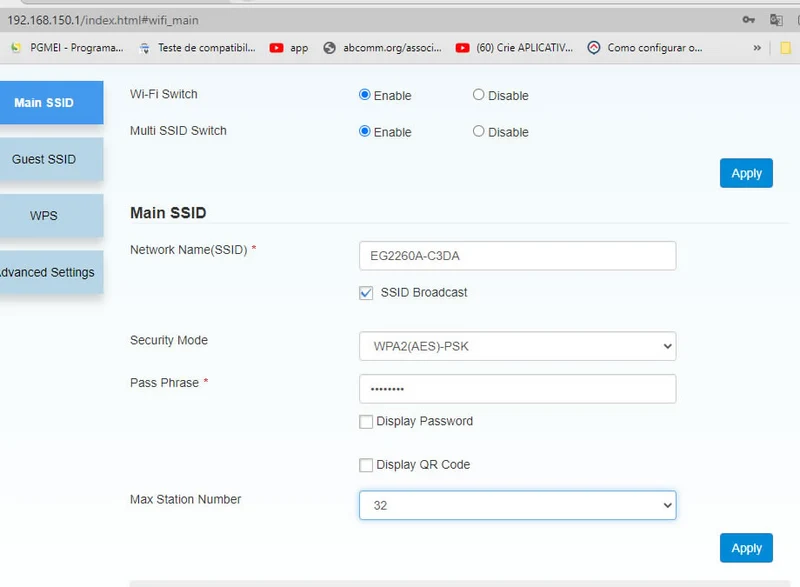
Task: Open the Security Mode dropdown
Action: pyautogui.click(x=517, y=346)
